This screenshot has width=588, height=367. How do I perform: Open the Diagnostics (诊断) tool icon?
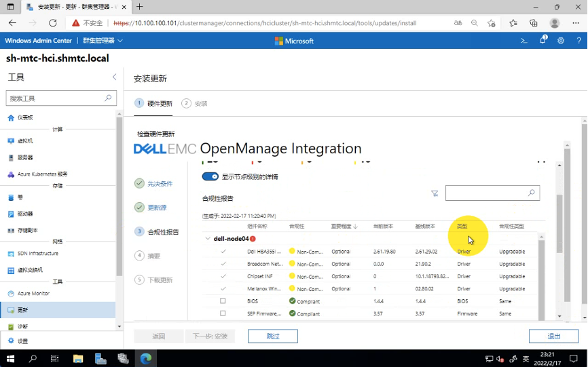click(11, 326)
